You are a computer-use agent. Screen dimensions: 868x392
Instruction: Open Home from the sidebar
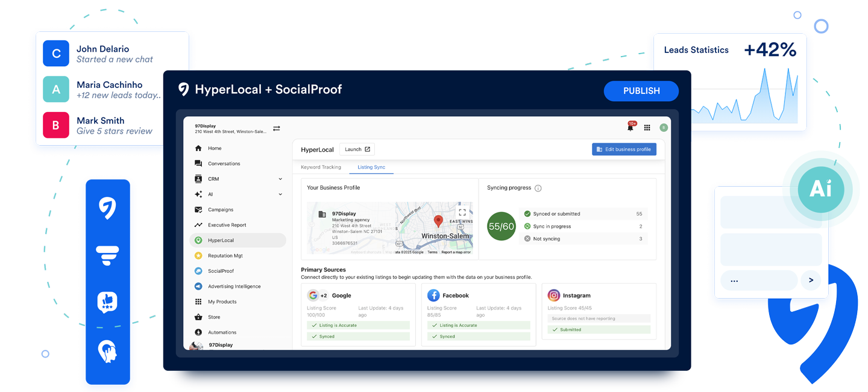215,148
